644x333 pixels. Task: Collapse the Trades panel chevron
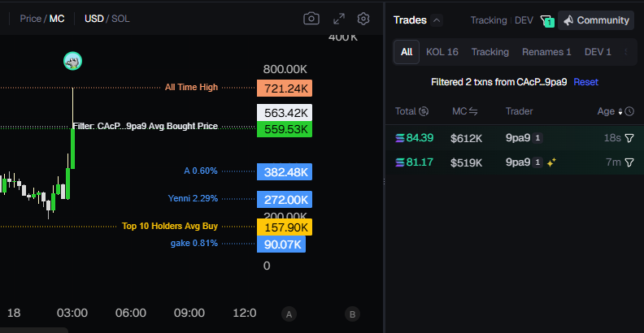pos(437,20)
